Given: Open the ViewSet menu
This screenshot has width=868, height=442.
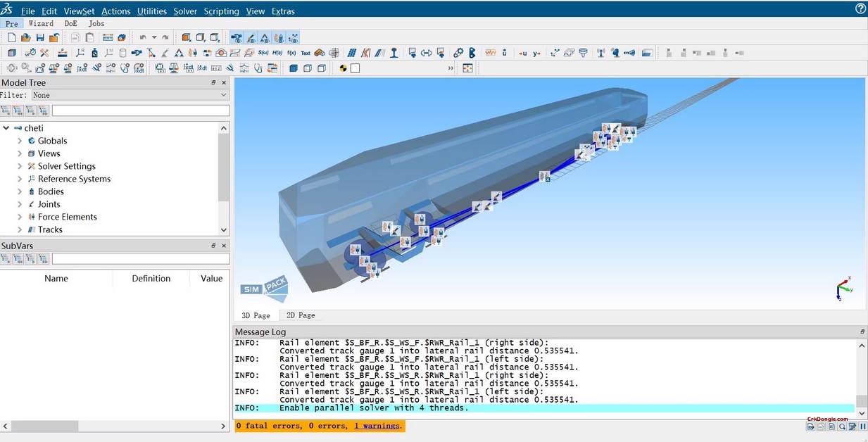Looking at the screenshot, I should click(79, 11).
